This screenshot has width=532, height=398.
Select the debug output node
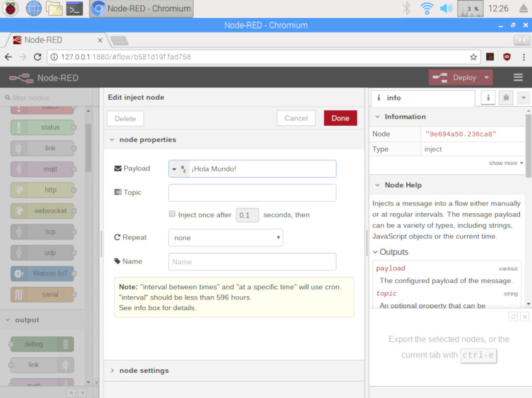(43, 344)
